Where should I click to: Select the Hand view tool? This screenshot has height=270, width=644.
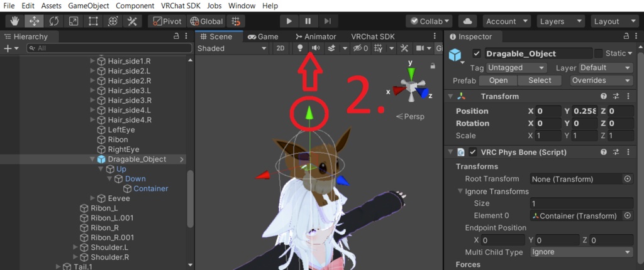[x=15, y=21]
